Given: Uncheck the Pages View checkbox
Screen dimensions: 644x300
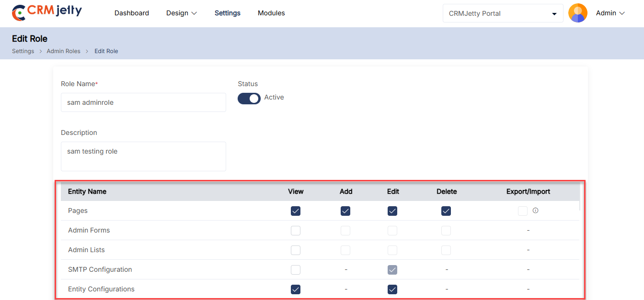Looking at the screenshot, I should 296,211.
